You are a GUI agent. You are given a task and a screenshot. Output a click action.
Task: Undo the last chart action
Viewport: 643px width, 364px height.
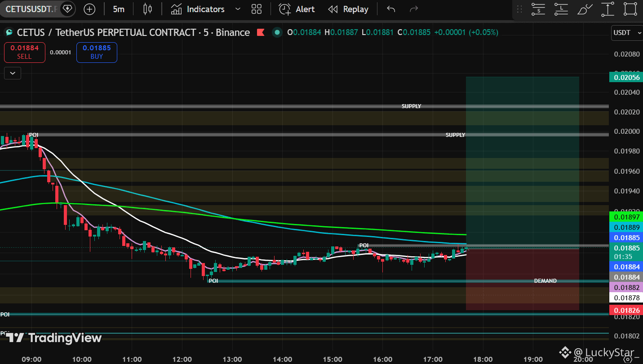(x=391, y=9)
